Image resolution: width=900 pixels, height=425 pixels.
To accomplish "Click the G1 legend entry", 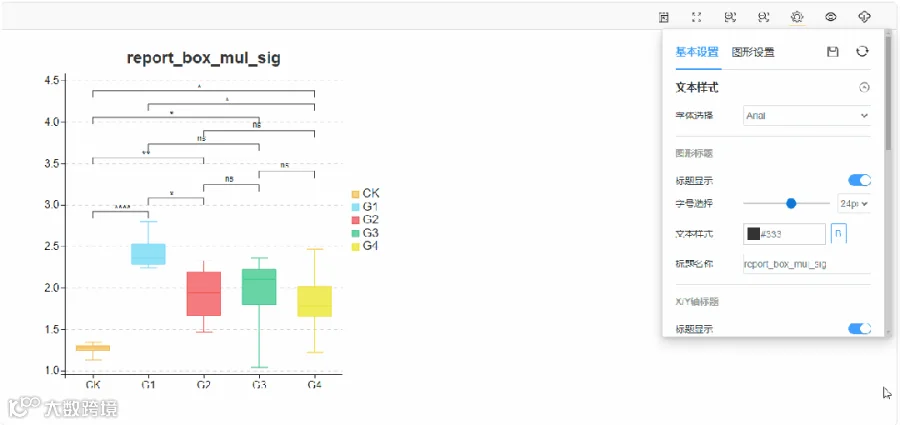I will [x=364, y=207].
